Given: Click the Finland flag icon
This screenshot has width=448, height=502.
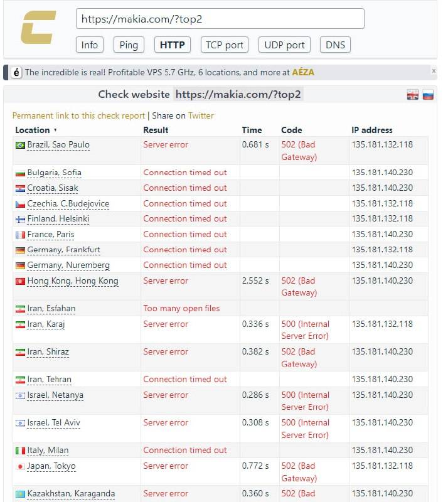Looking at the screenshot, I should [x=20, y=219].
